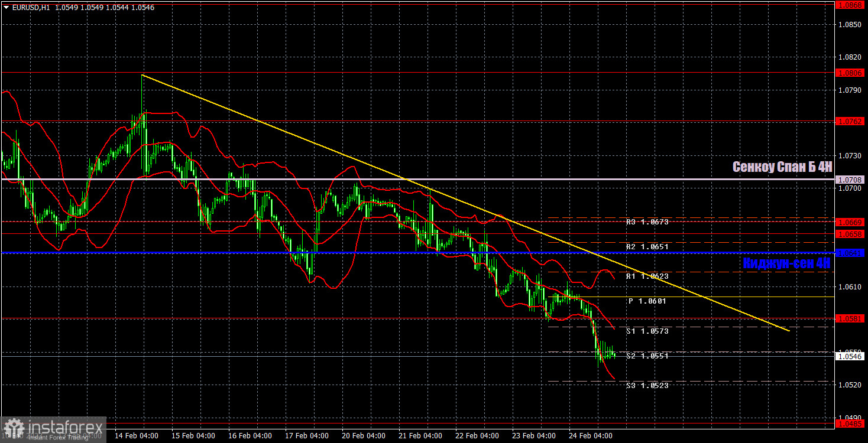Select the S1 1.0573 support label
Image resolution: width=868 pixels, height=443 pixels.
[x=647, y=331]
